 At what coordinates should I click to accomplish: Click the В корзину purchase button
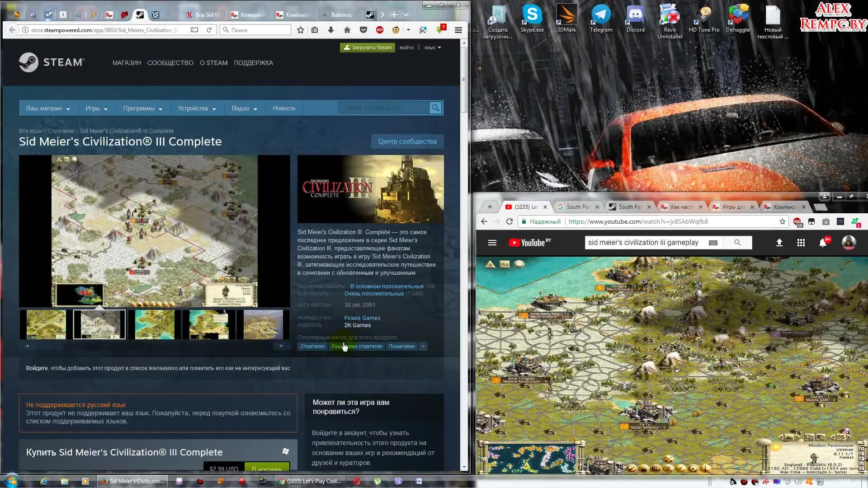(267, 469)
